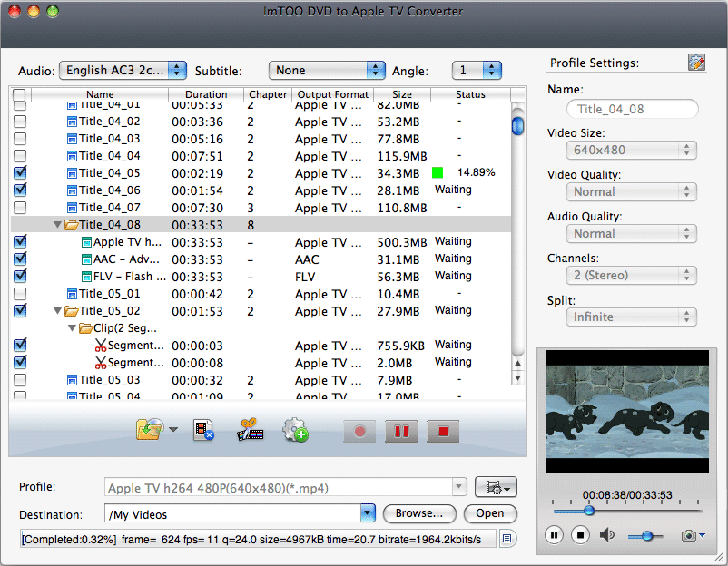This screenshot has height=566, width=728.
Task: Click the preview seek slider handle
Action: click(589, 512)
